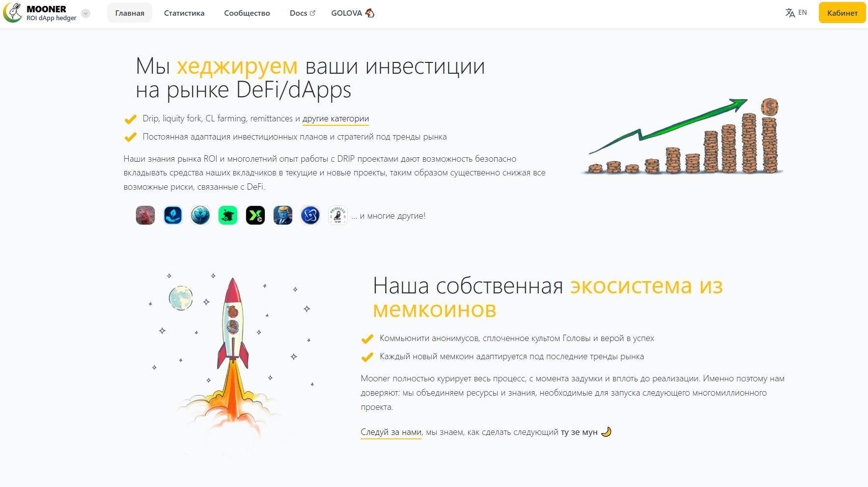Click the blue atom swirl project icon

(310, 215)
